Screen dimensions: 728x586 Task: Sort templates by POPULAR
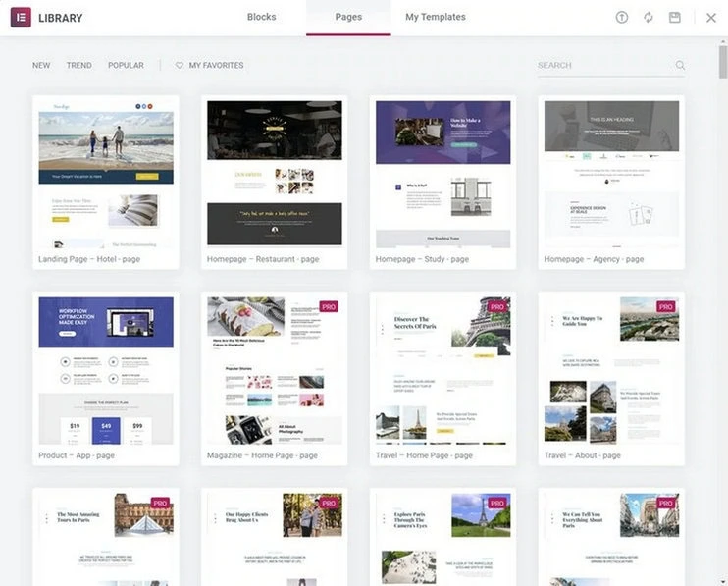[126, 65]
